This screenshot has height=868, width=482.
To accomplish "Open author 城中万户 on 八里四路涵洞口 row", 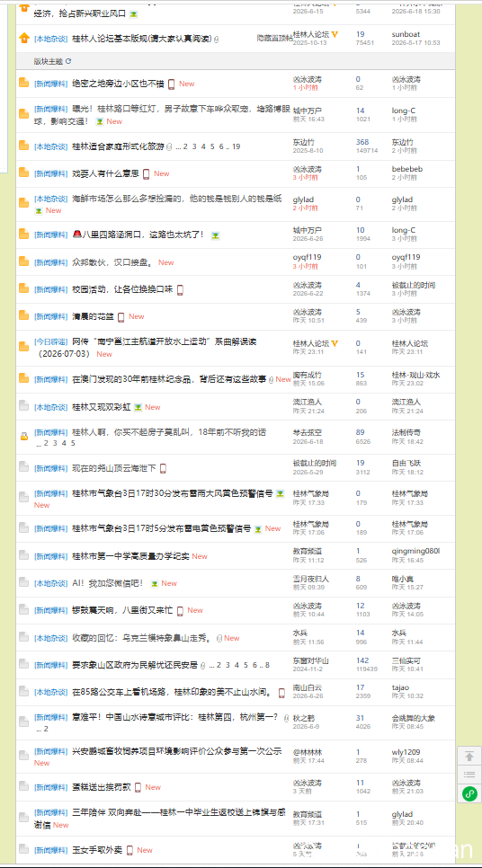I will [x=307, y=230].
